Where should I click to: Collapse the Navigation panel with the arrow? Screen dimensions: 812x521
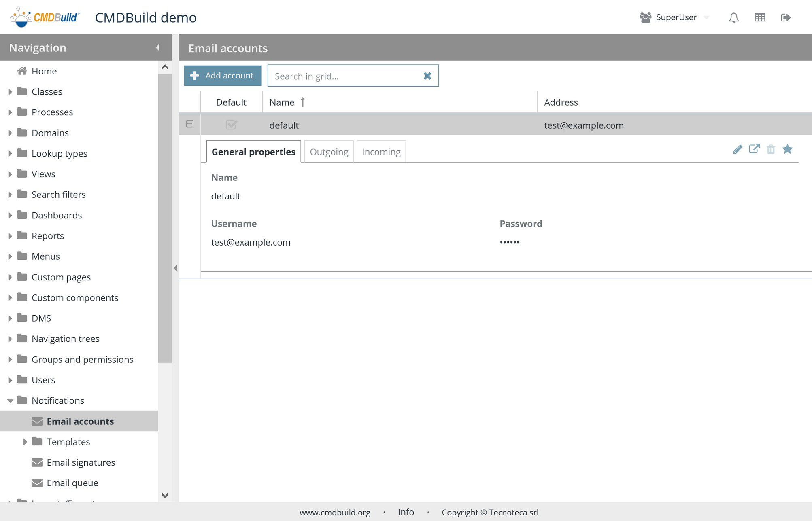(x=158, y=47)
